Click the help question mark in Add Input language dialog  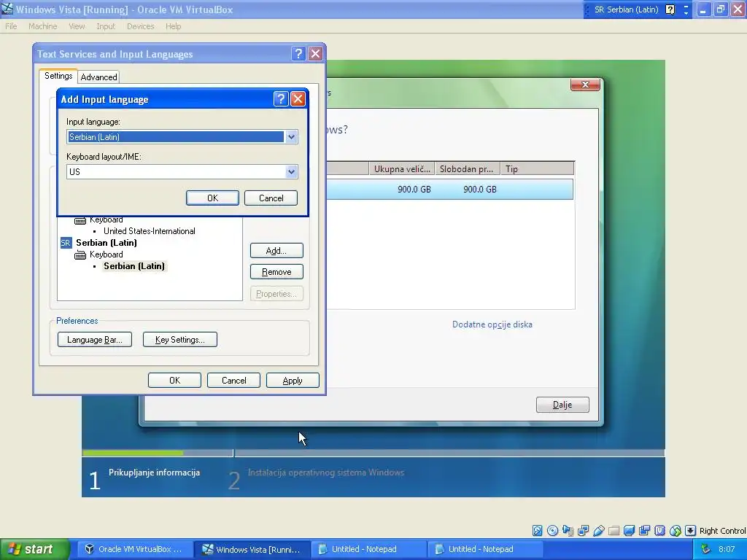pyautogui.click(x=281, y=98)
